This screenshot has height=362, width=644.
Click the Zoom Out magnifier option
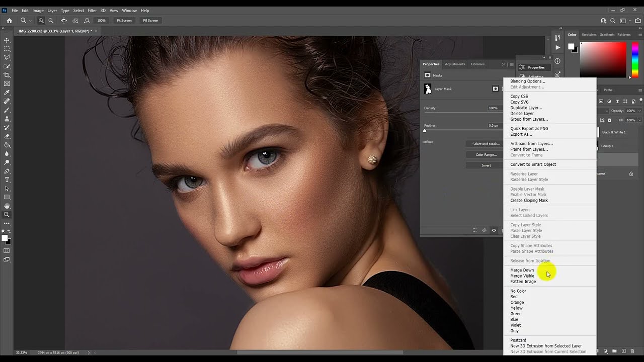[x=51, y=21]
